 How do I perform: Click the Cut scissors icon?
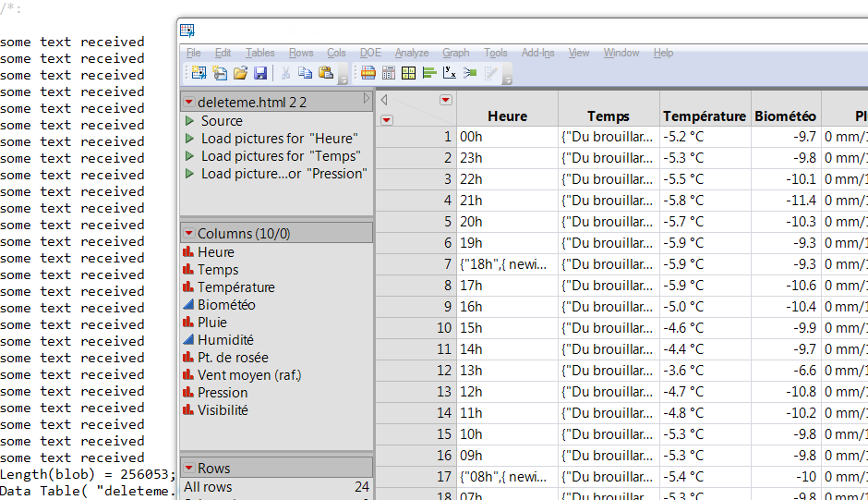(285, 73)
